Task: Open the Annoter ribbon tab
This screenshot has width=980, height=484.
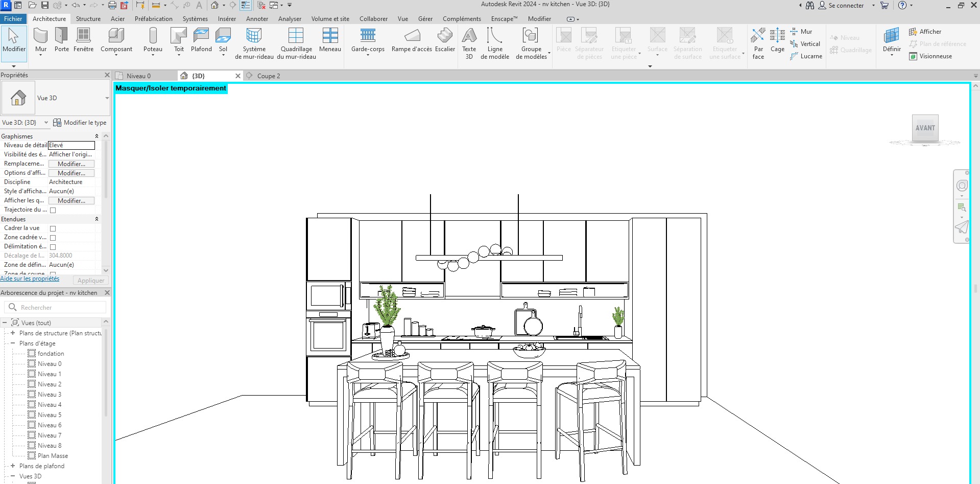Action: click(257, 19)
